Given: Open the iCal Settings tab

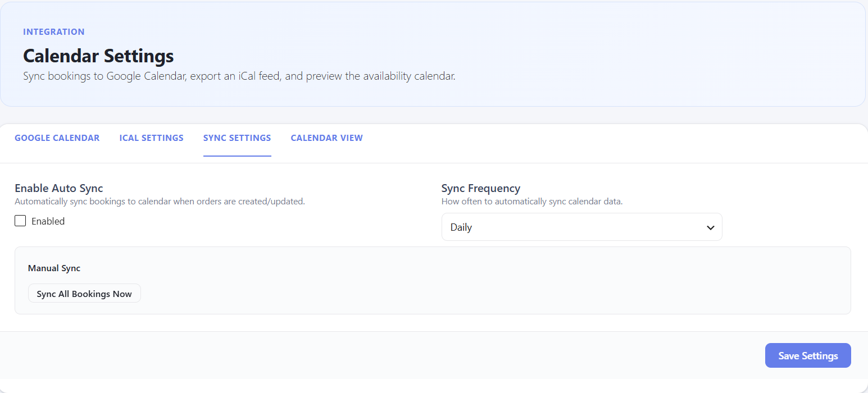Looking at the screenshot, I should coord(151,138).
